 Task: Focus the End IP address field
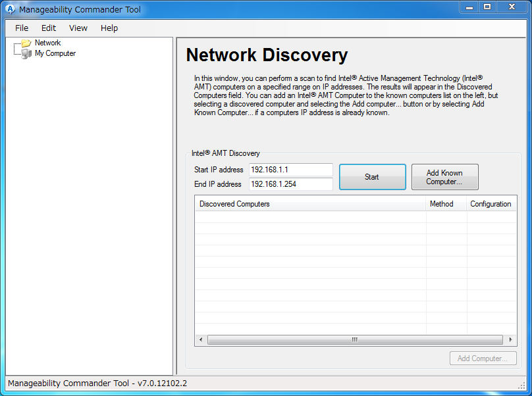point(291,184)
